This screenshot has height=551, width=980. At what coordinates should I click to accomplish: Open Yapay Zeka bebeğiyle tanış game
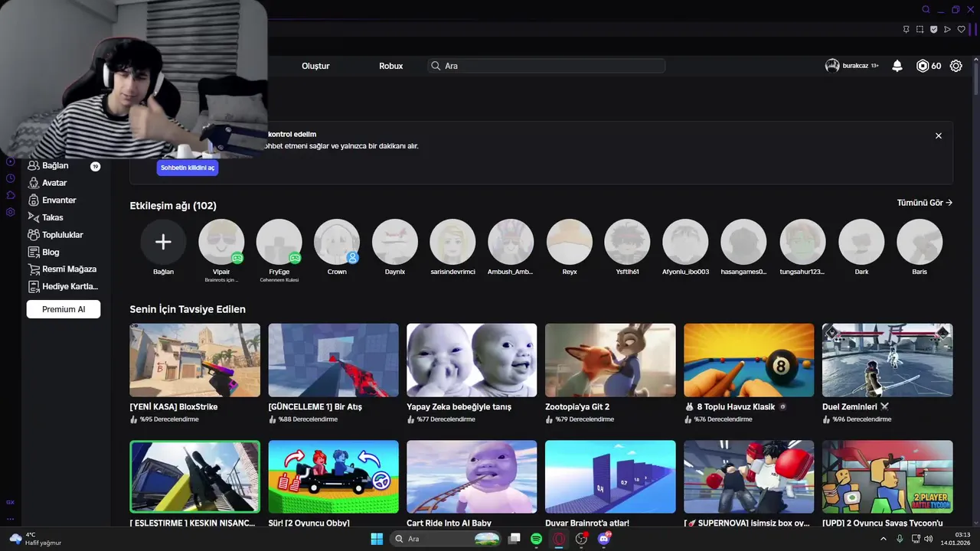click(472, 360)
